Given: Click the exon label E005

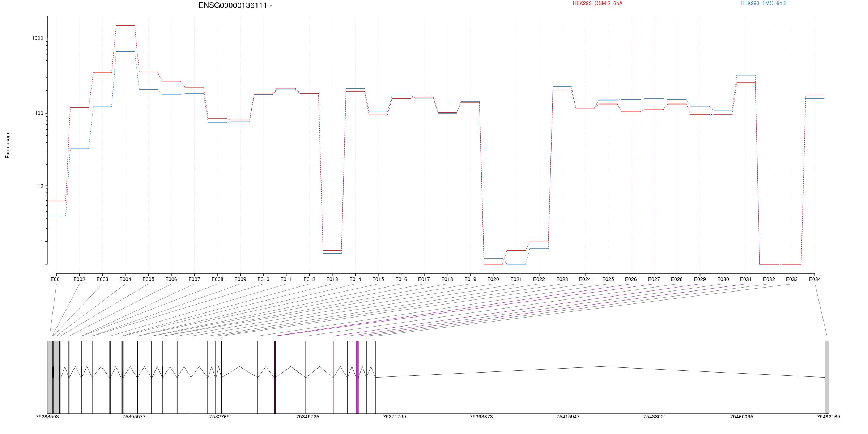Looking at the screenshot, I should [148, 279].
